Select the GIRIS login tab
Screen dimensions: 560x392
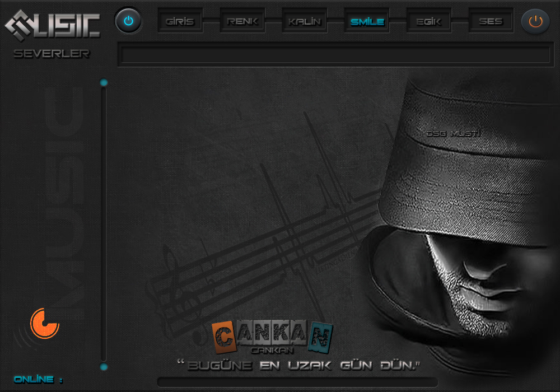coord(180,22)
